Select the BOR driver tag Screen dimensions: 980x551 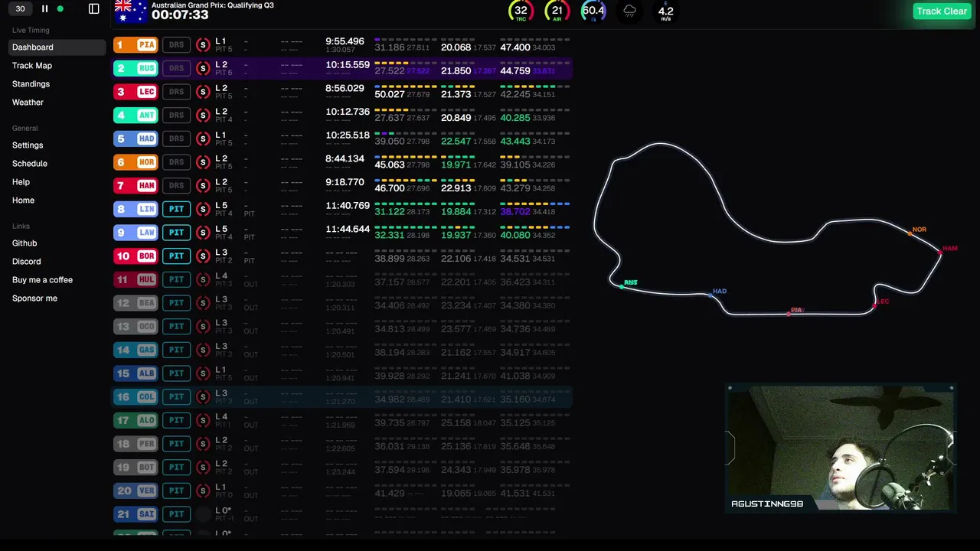coord(136,256)
